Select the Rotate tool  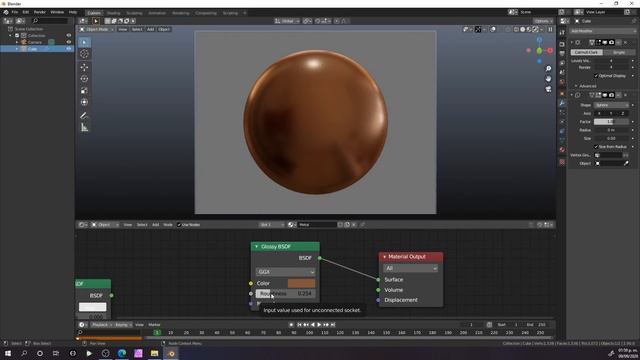click(84, 79)
